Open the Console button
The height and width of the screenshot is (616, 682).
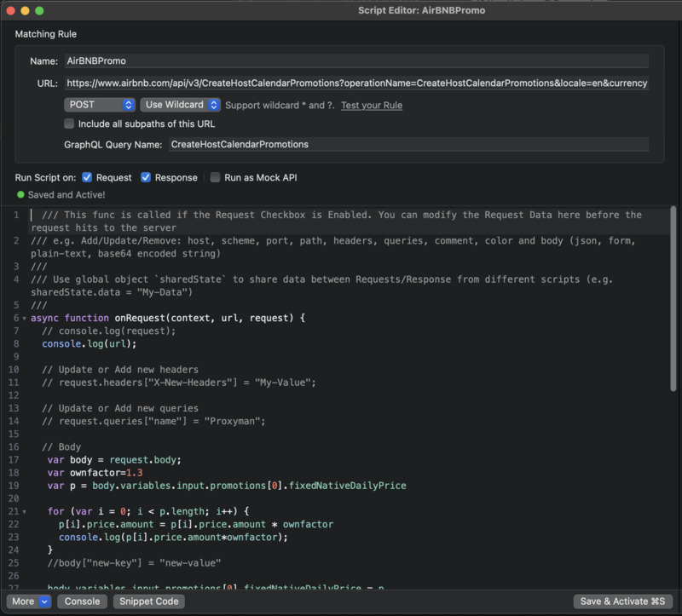(83, 601)
